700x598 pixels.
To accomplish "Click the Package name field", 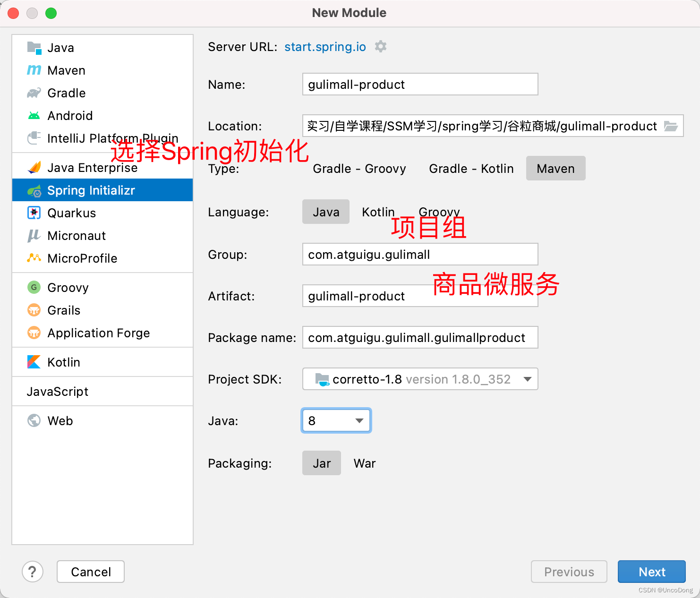I will [x=420, y=338].
